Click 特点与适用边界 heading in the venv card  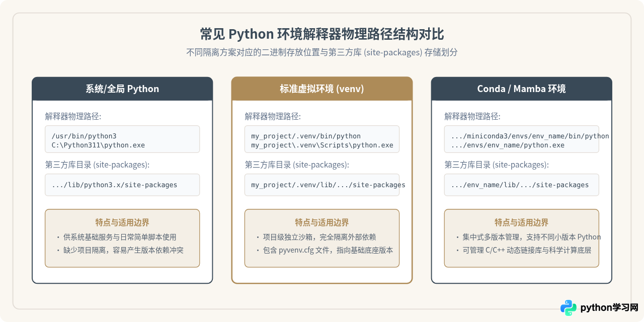pyautogui.click(x=322, y=222)
